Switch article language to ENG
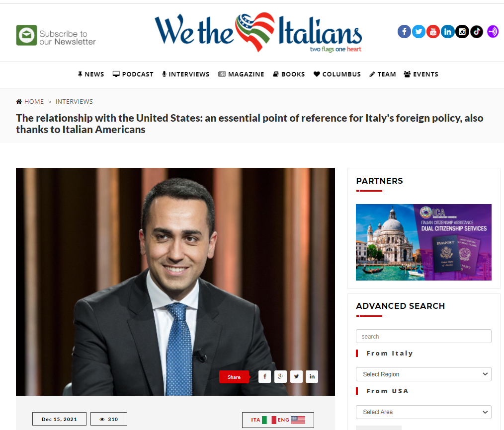Image resolution: width=504 pixels, height=430 pixels. click(291, 420)
